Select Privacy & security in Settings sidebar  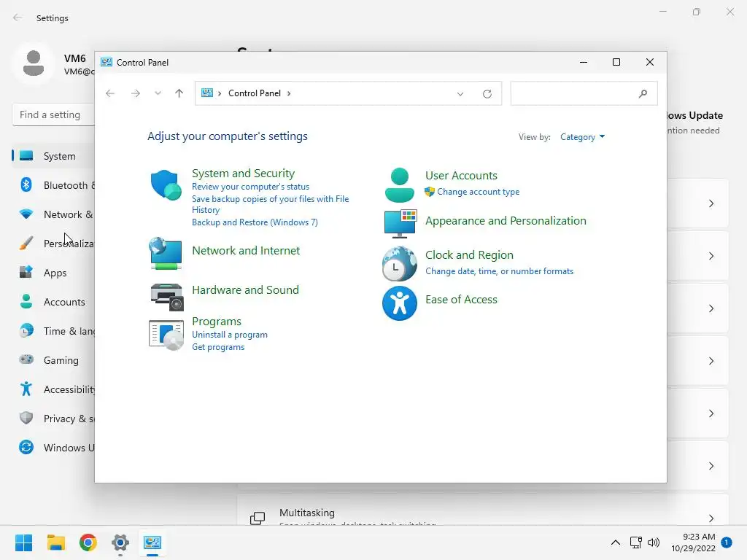(x=53, y=419)
